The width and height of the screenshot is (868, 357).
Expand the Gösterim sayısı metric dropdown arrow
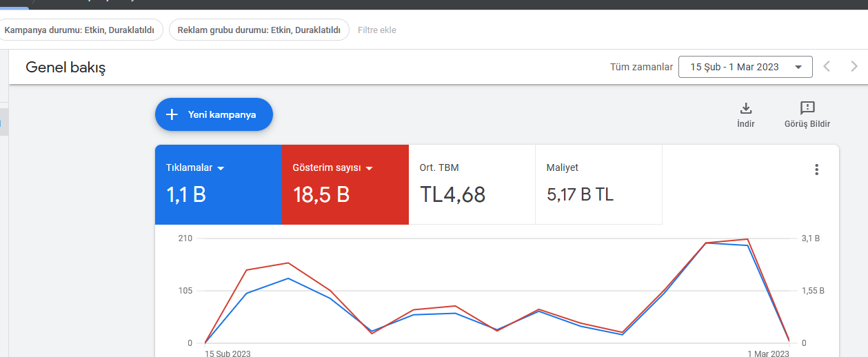[x=369, y=168]
